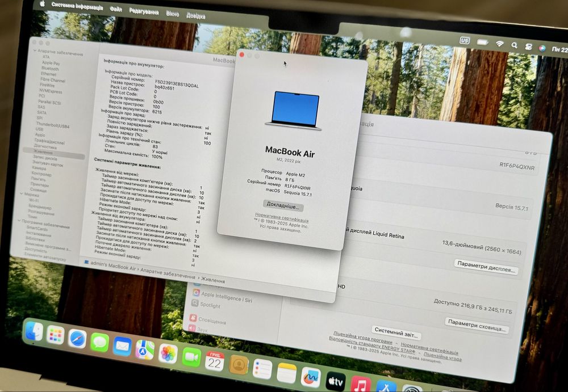
Task: Select Брандмауер under Мережа
Action: (x=40, y=206)
